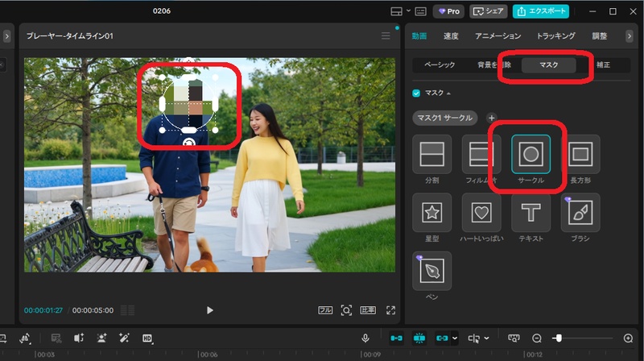This screenshot has width=644, height=361.
Task: Pick the 星型 (star) mask shape
Action: point(431,213)
